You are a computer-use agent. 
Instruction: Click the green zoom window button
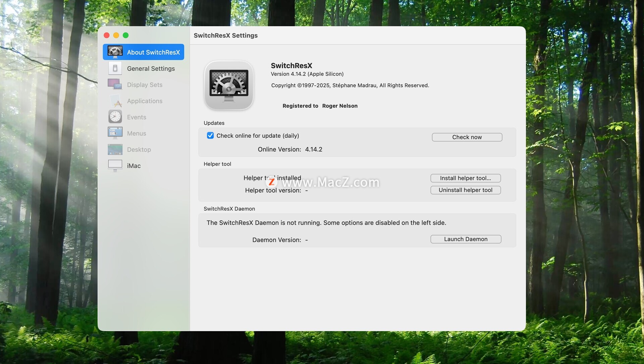(126, 35)
